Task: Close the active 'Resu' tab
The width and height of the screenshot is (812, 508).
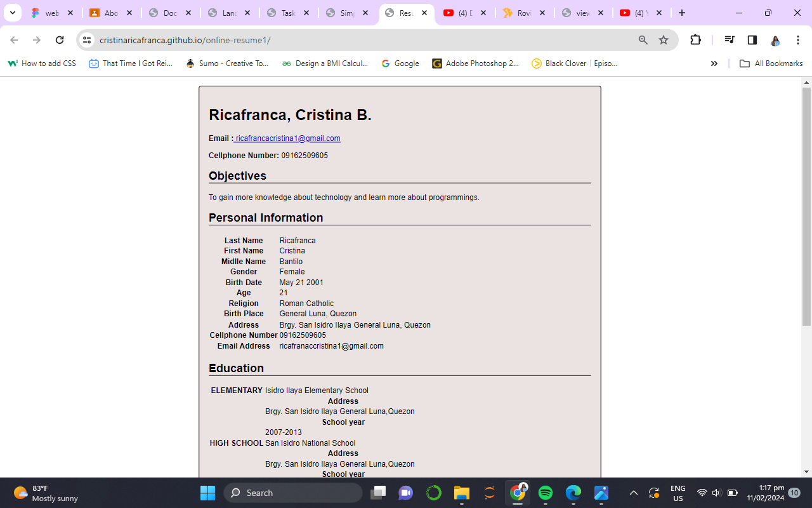Action: click(424, 13)
